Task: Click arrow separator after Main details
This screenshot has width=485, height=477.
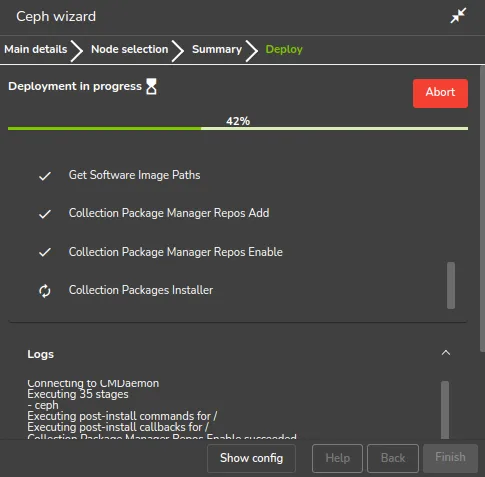Action: click(77, 51)
